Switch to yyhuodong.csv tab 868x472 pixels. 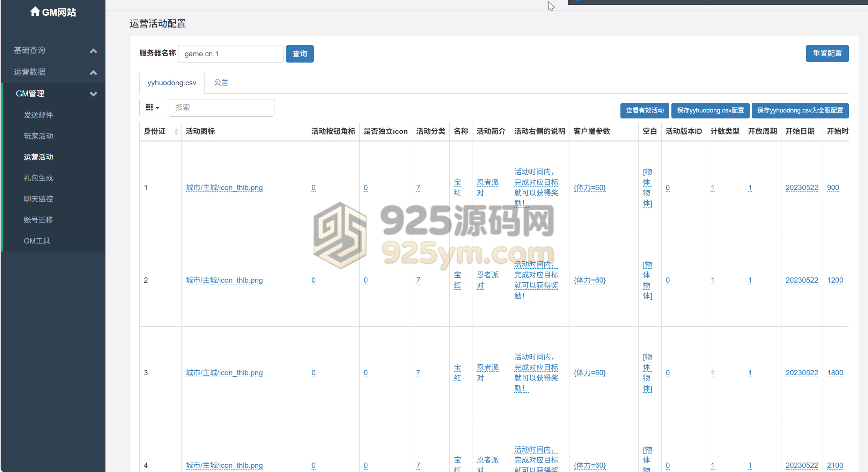tap(172, 83)
